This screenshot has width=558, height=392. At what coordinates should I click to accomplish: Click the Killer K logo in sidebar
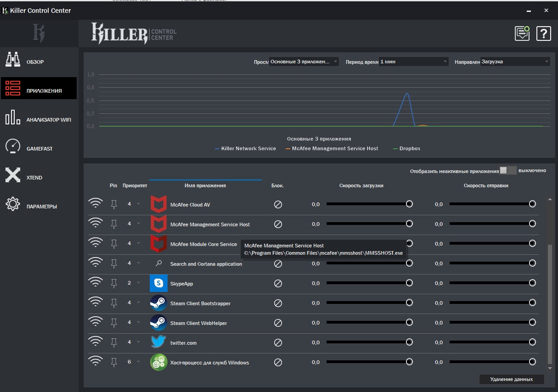point(39,34)
